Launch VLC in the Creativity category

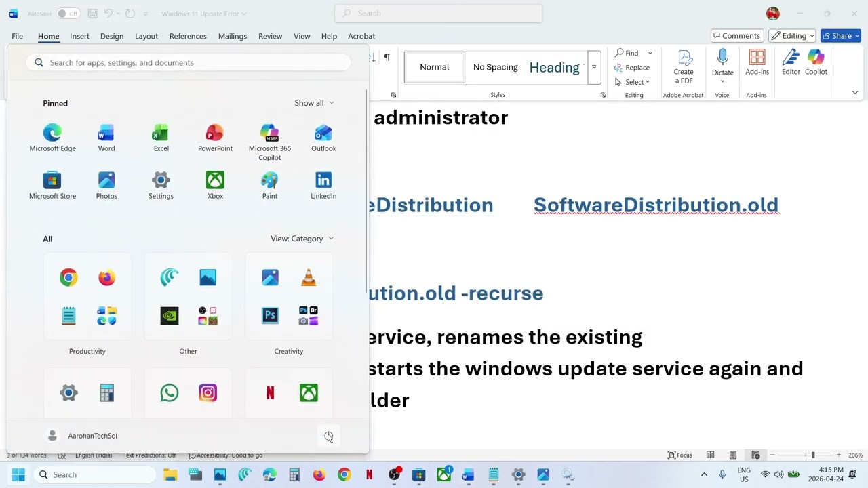[x=309, y=277]
